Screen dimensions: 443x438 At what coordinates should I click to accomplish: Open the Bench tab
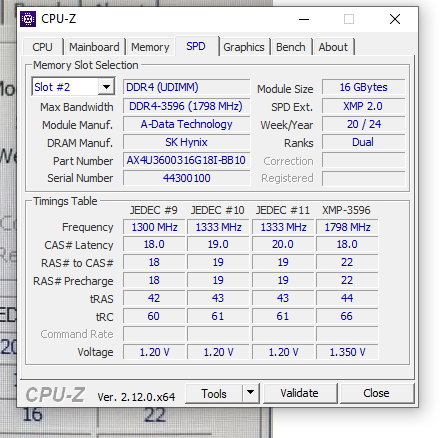click(x=290, y=47)
